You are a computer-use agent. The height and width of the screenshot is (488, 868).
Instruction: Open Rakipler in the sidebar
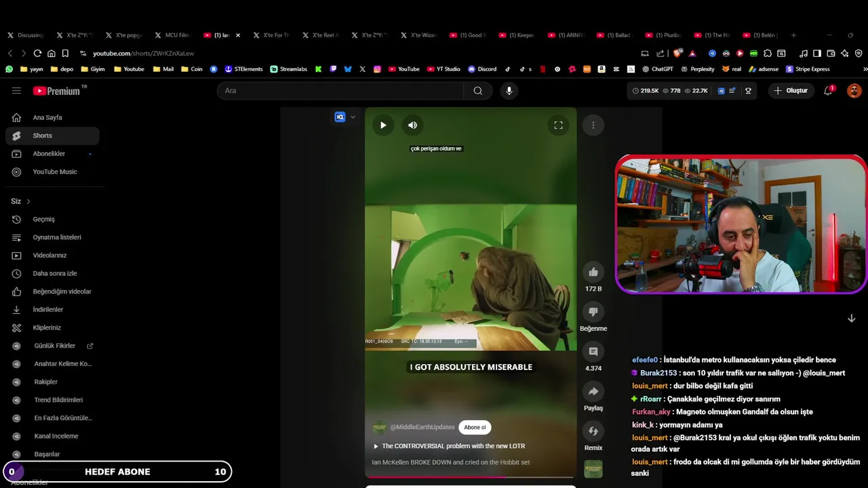point(52,382)
